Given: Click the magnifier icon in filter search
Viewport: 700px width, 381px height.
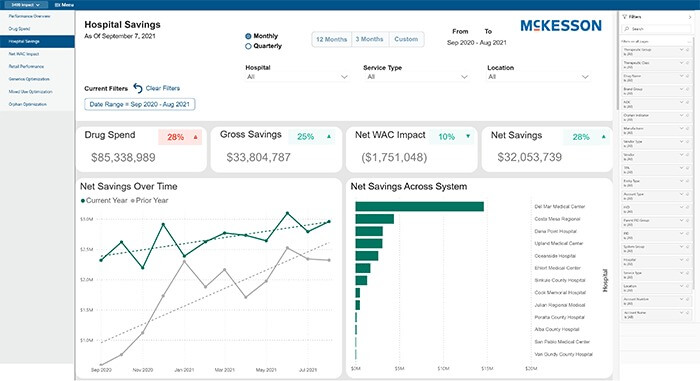Looking at the screenshot, I should [x=627, y=29].
